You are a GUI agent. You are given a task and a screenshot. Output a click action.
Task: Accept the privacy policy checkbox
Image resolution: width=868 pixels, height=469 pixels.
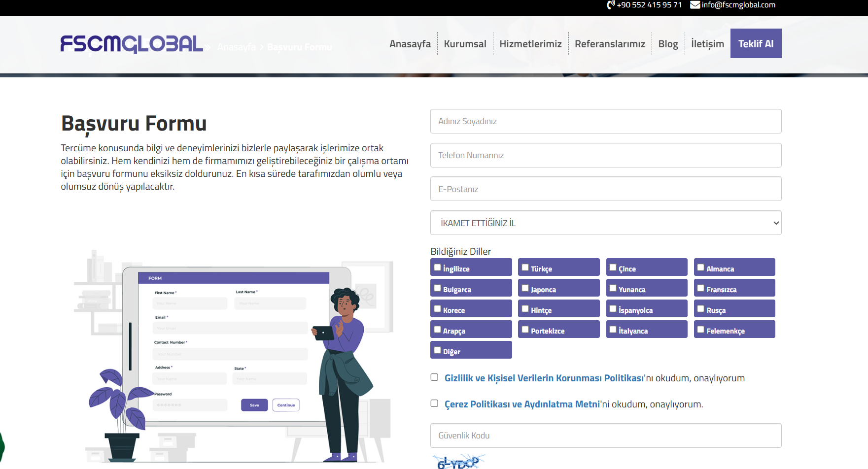click(x=434, y=377)
